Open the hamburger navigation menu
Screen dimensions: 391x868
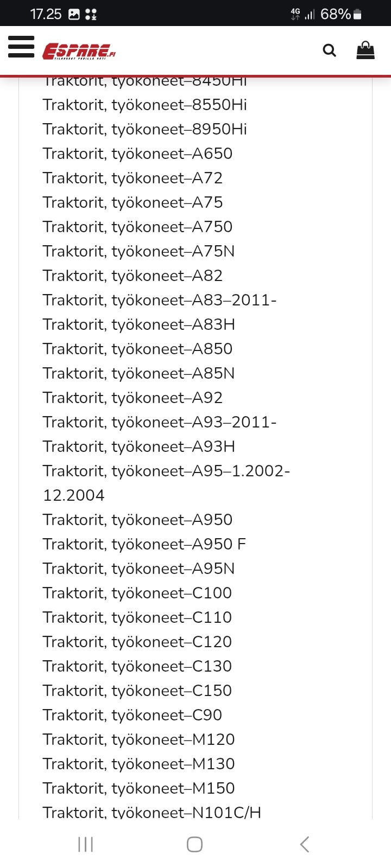coord(21,47)
